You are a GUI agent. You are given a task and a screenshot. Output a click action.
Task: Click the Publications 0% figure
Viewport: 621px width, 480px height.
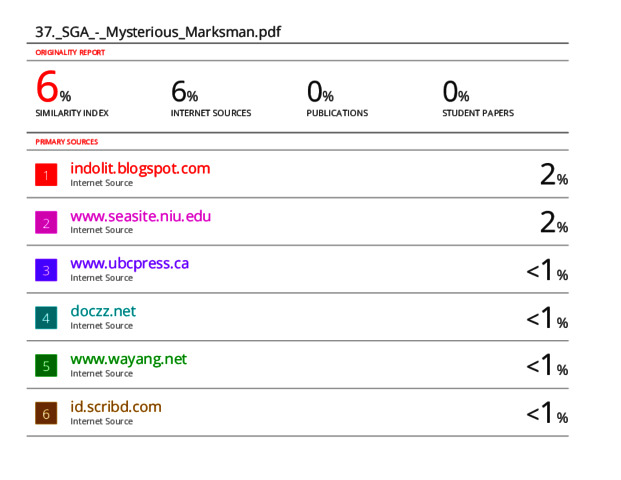tap(320, 93)
